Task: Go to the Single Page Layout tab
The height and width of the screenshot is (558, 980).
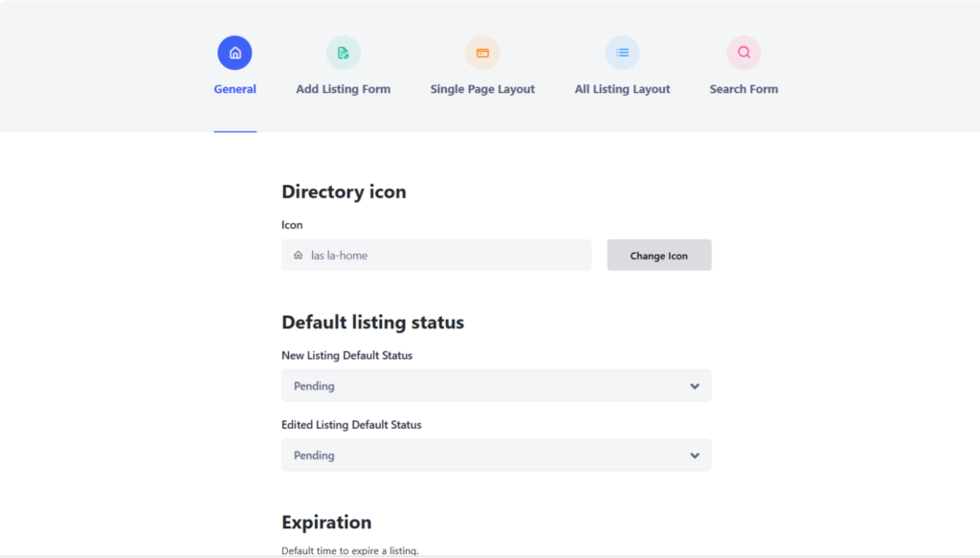Action: click(481, 88)
